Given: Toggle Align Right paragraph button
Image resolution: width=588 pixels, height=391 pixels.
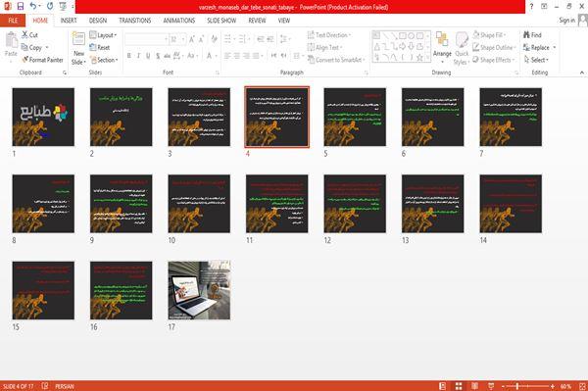Looking at the screenshot, I should 246,56.
